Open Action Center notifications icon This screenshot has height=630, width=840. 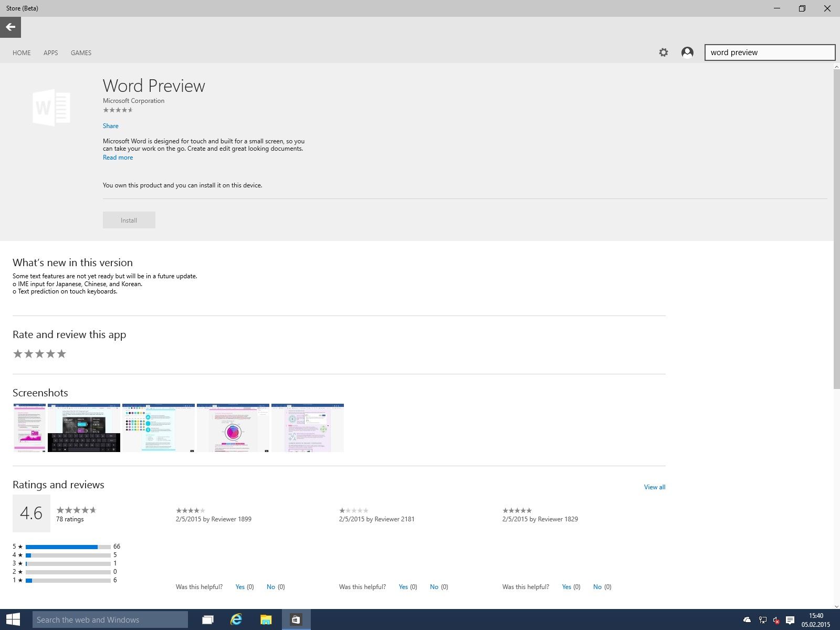[790, 620]
